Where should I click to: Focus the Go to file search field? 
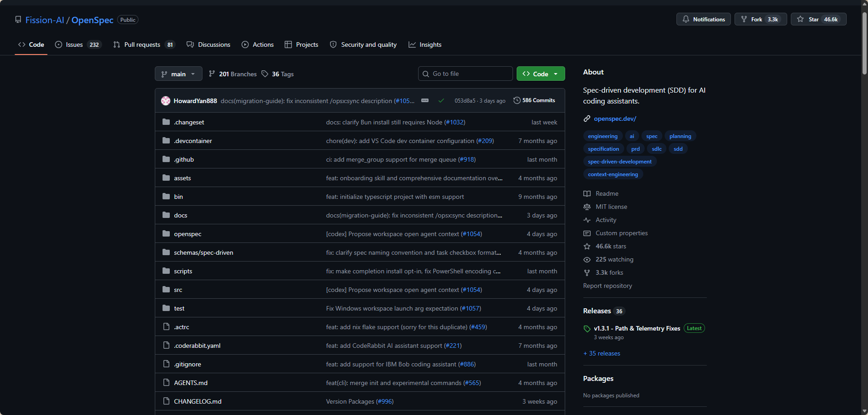click(x=465, y=74)
